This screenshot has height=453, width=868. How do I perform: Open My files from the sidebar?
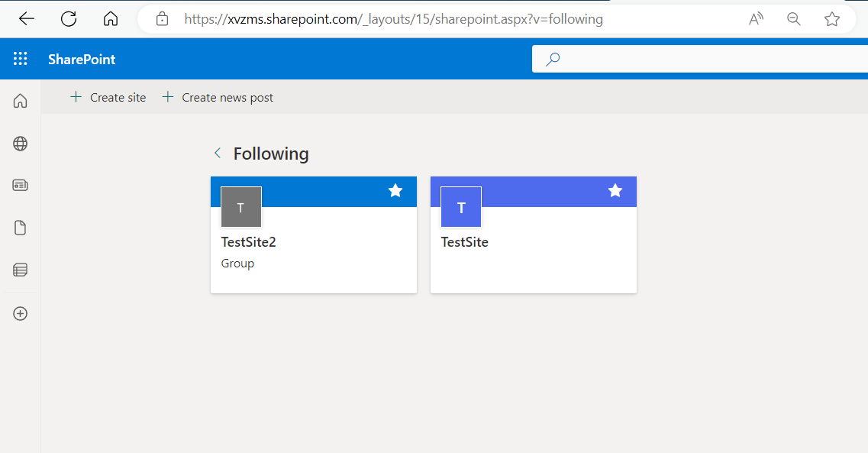point(20,227)
